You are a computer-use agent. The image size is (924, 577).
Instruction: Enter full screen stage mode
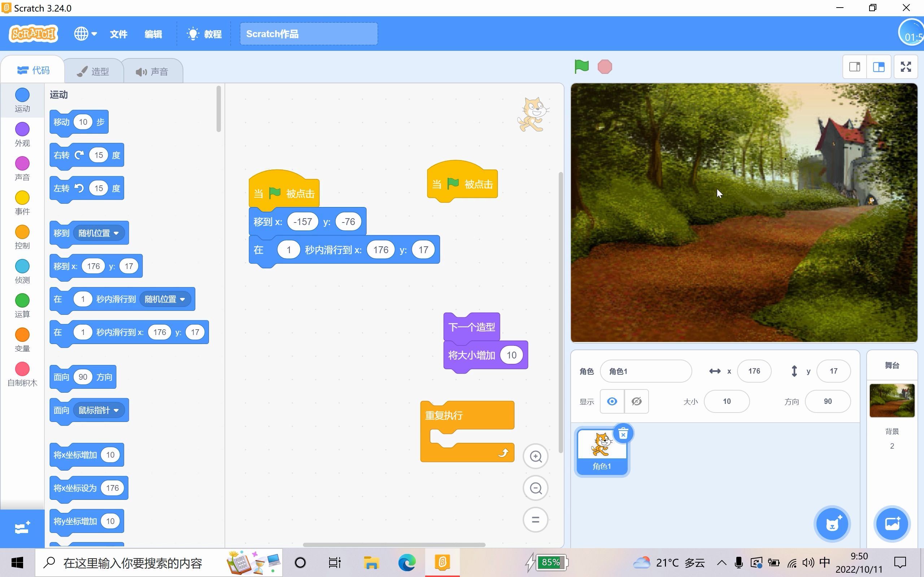point(906,67)
